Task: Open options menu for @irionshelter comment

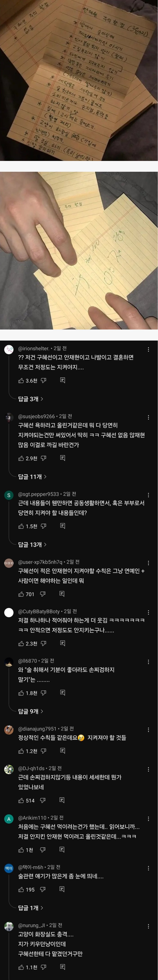Action: (x=148, y=349)
